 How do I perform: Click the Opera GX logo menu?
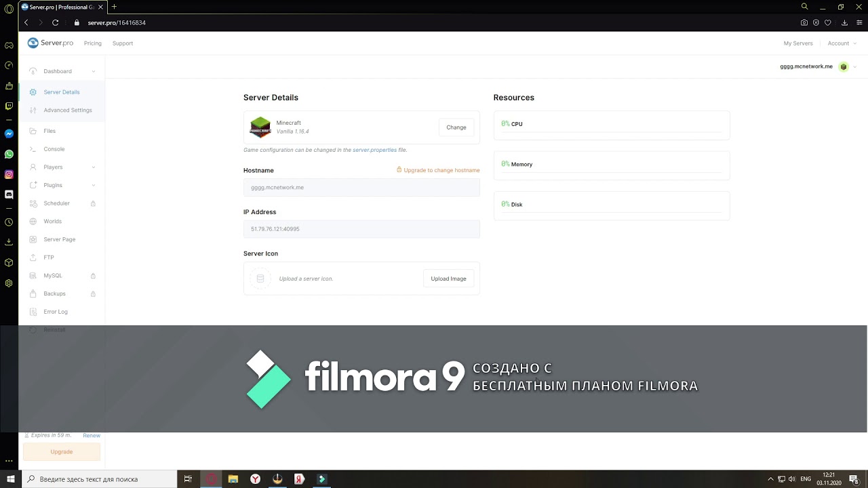9,9
